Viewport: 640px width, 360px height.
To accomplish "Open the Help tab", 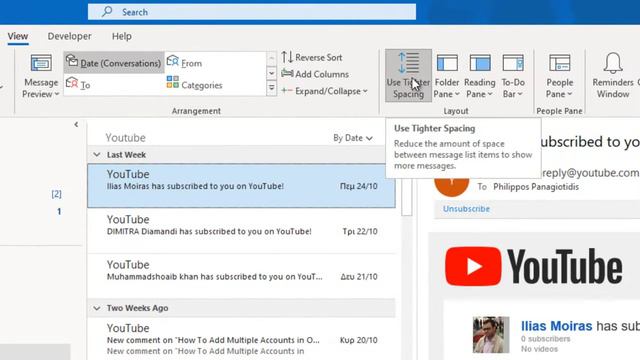I will [x=122, y=36].
